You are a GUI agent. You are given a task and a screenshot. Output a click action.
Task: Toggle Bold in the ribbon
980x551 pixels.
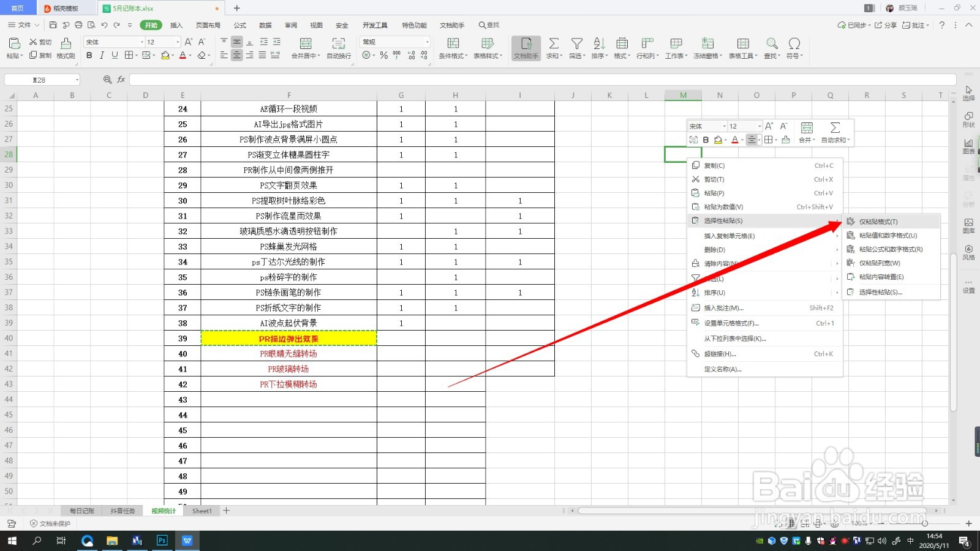click(x=89, y=55)
